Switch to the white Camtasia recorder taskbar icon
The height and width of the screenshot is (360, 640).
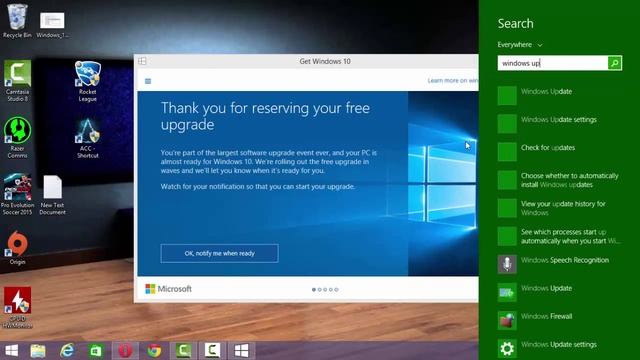pyautogui.click(x=212, y=351)
